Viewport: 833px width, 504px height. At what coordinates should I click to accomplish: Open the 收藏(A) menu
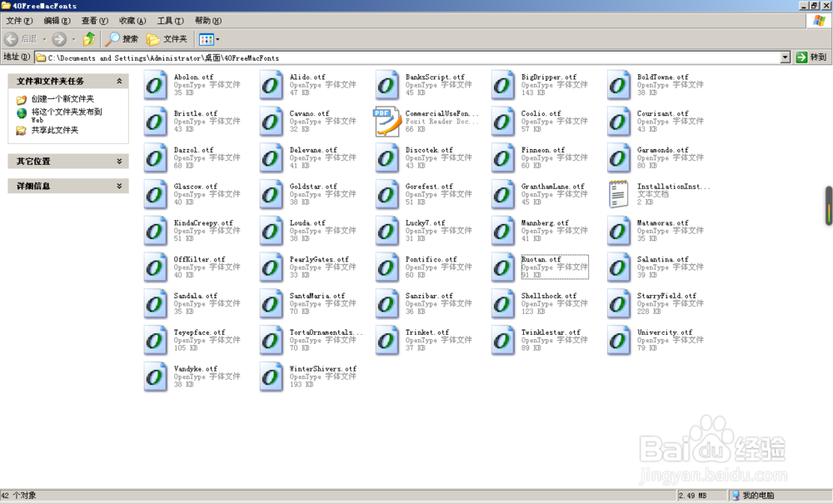coord(132,21)
